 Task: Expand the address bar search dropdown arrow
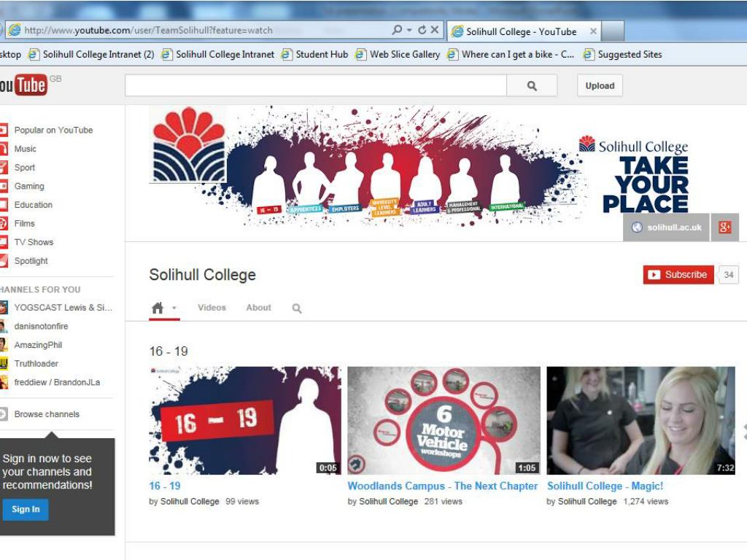point(409,30)
